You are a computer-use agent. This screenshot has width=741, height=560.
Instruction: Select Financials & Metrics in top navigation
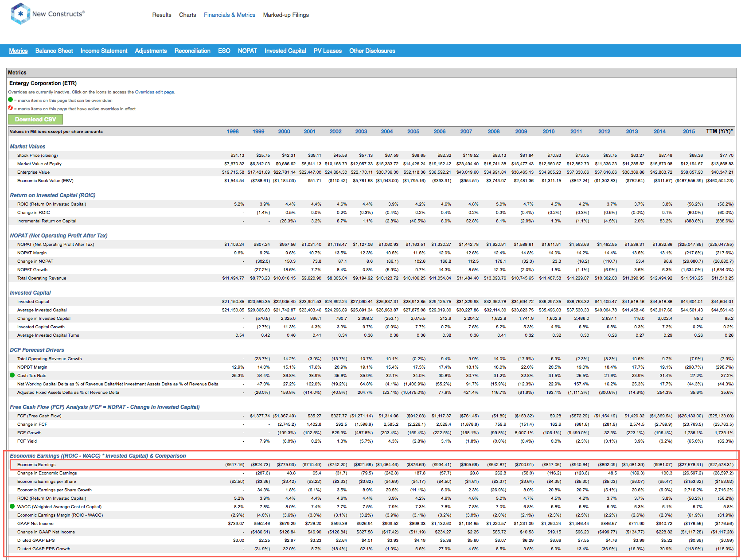pos(230,15)
